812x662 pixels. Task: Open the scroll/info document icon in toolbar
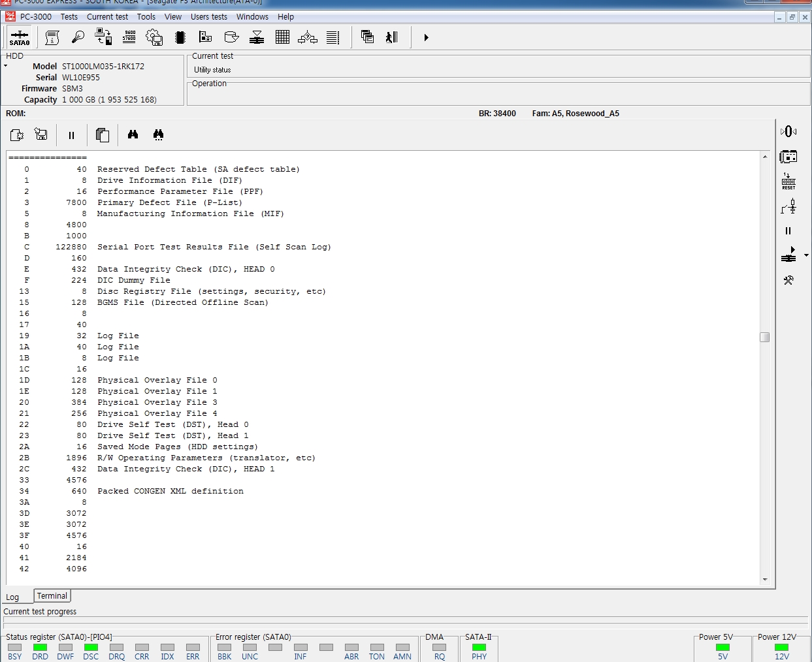point(52,38)
